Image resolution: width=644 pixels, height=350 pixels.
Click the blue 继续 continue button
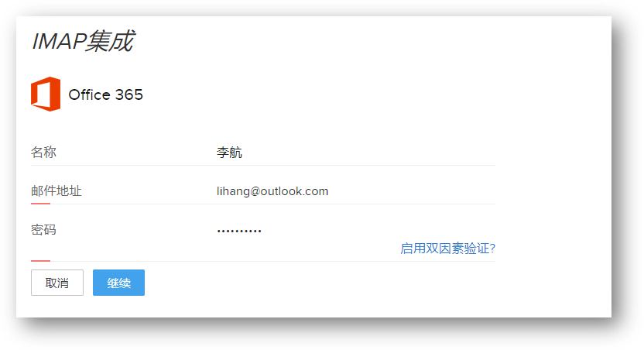point(118,283)
